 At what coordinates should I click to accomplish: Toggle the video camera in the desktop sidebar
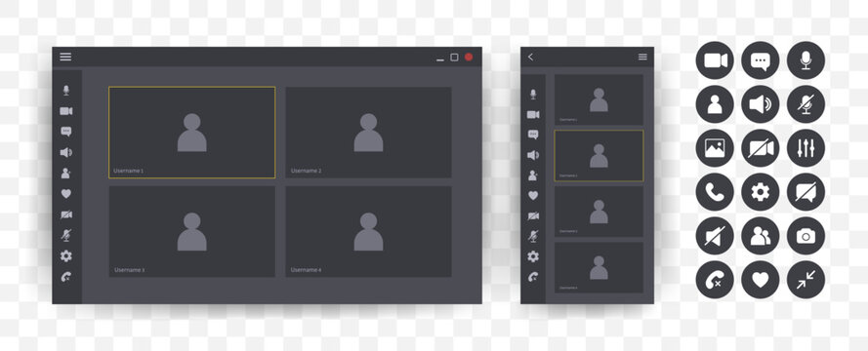66,111
